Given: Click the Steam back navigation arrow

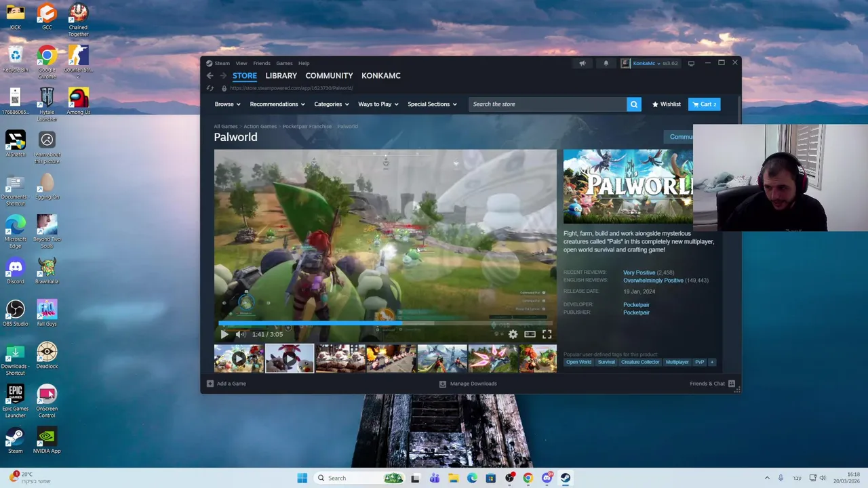Looking at the screenshot, I should (x=210, y=76).
